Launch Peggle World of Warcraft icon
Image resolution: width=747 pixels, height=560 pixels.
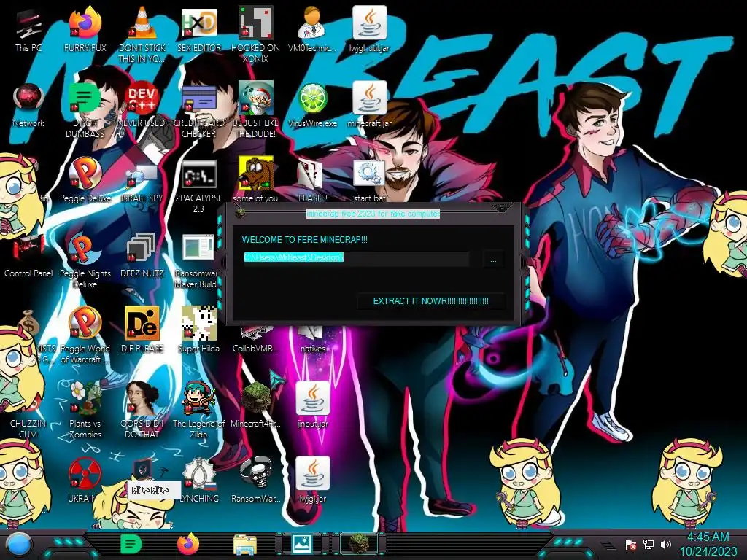(85, 336)
